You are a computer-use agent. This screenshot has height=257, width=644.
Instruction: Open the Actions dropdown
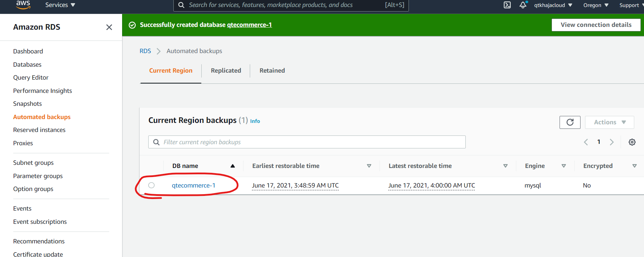[x=609, y=122]
